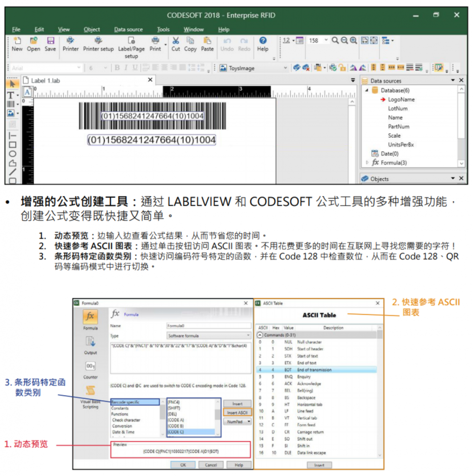Viewport: 473px width, 476px height.
Task: Select Visual Basic Scripting icon
Action: pos(90,391)
